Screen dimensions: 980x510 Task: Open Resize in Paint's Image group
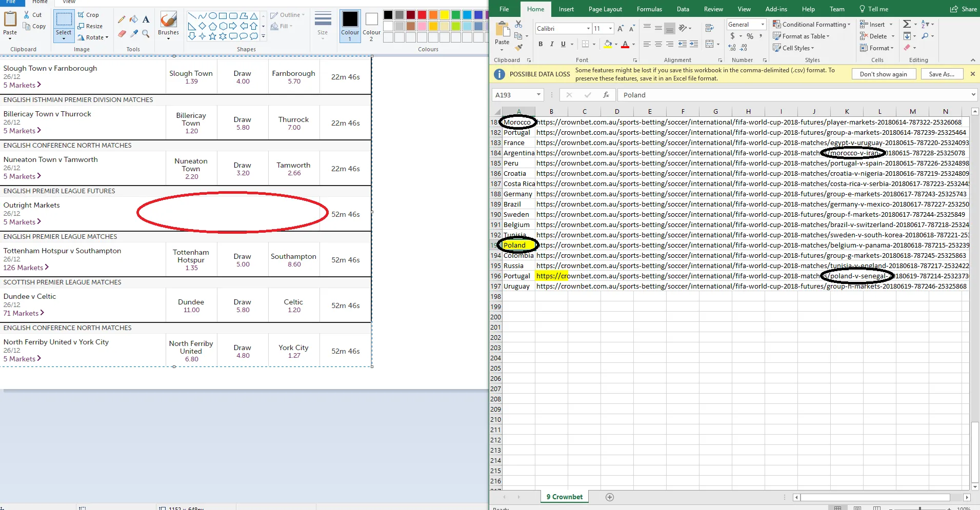(90, 26)
